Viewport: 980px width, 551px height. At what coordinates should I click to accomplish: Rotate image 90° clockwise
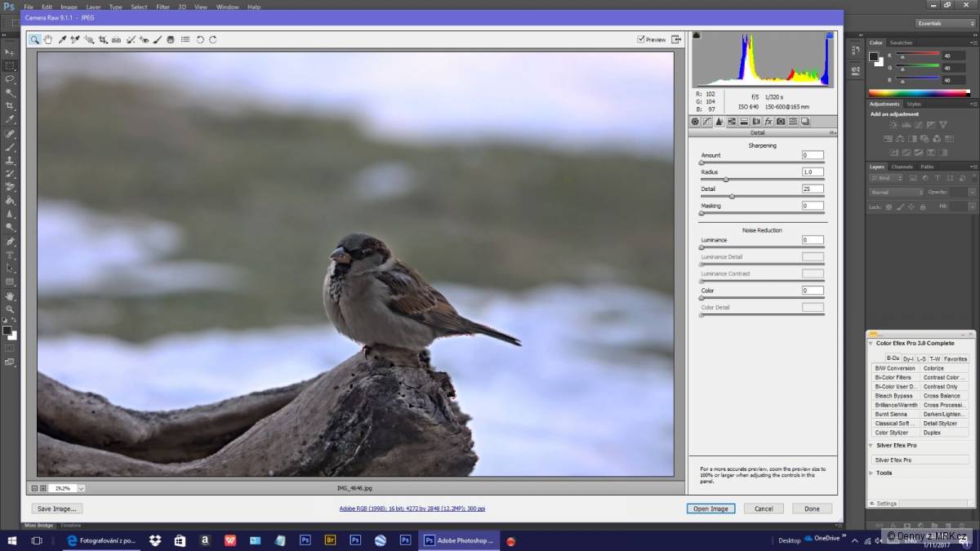[213, 39]
